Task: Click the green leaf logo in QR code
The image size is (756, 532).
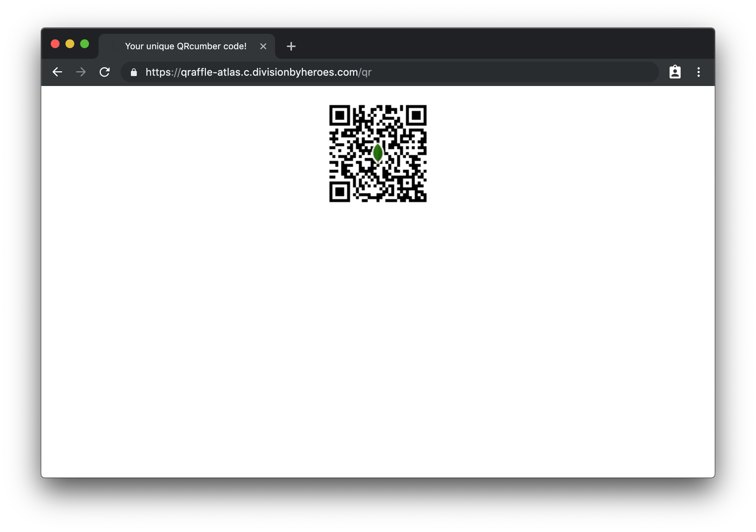Action: [378, 153]
